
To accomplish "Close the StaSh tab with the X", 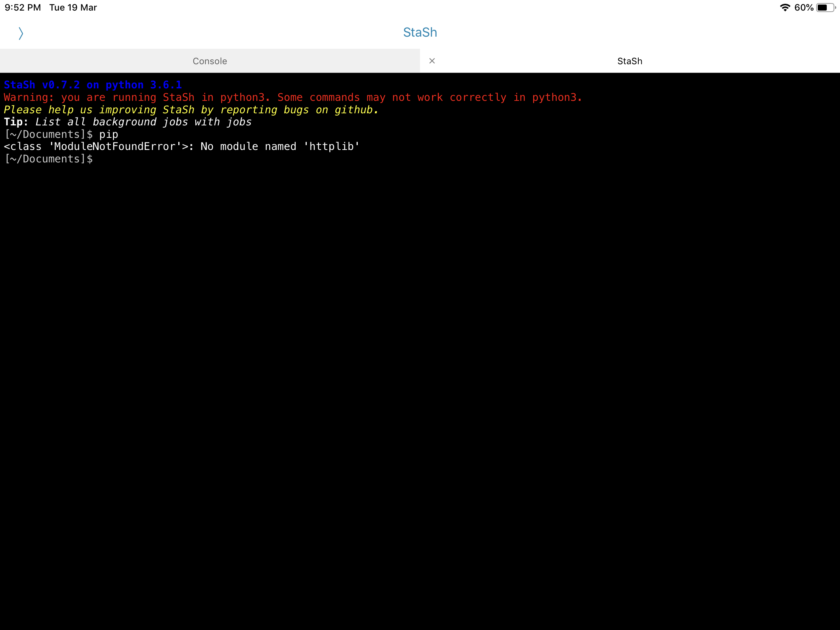I will point(432,61).
